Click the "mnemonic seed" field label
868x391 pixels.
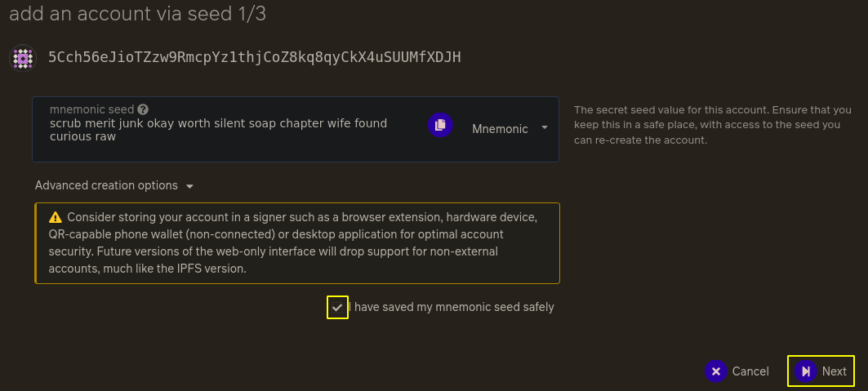coord(92,109)
